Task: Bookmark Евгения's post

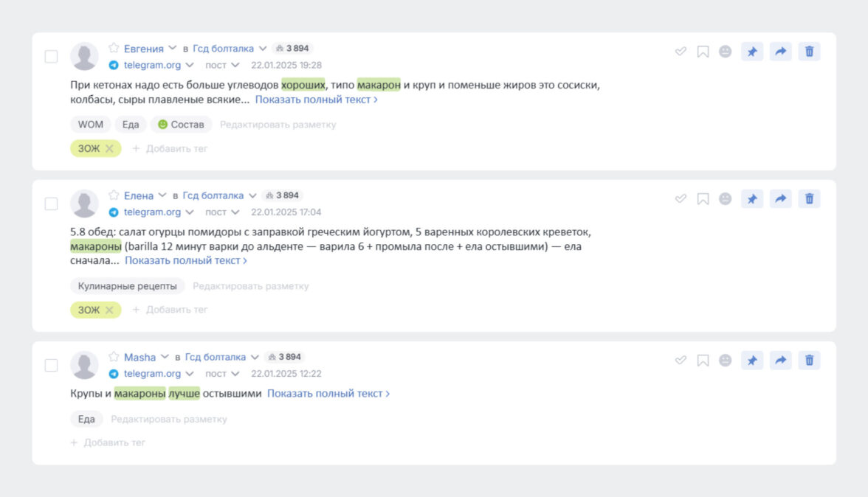Action: click(703, 52)
